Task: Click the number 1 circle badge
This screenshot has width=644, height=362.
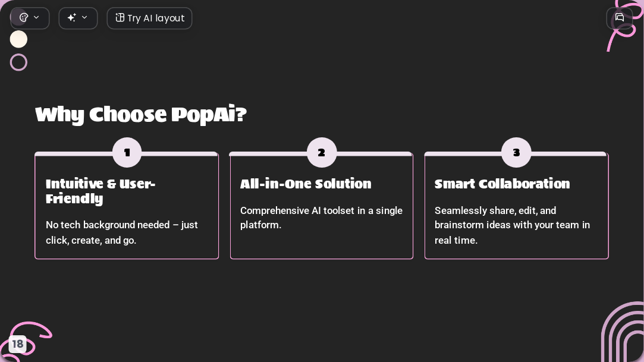Action: coord(127,152)
